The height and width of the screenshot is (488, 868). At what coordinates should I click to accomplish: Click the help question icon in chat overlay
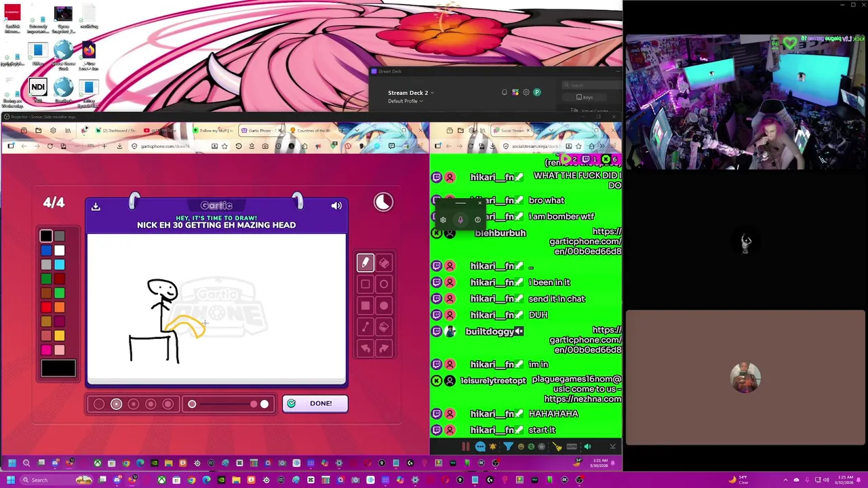coord(477,220)
